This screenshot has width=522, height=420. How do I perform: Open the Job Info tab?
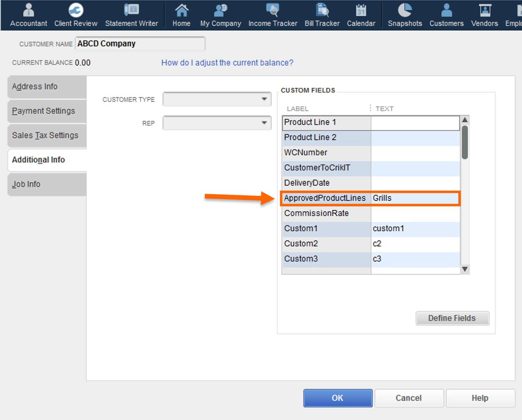pos(47,184)
